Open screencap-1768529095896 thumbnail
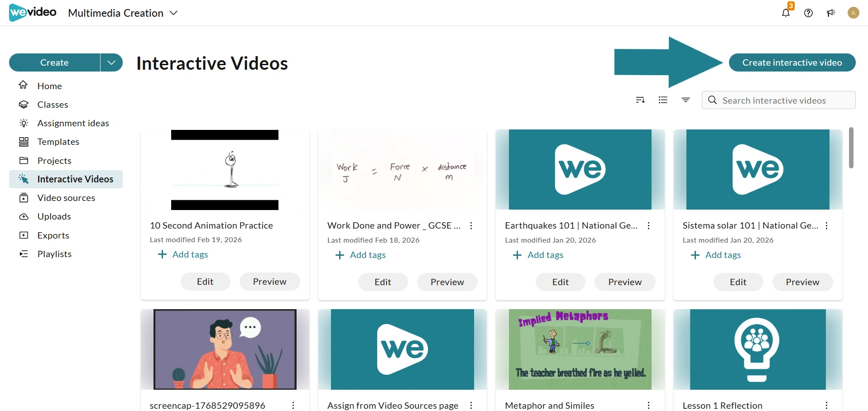 tap(225, 349)
